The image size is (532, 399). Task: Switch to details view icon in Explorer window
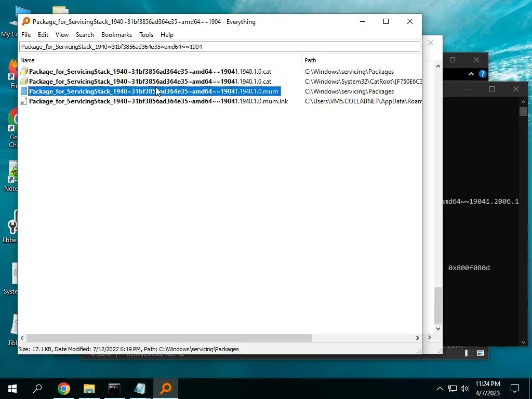click(x=469, y=353)
